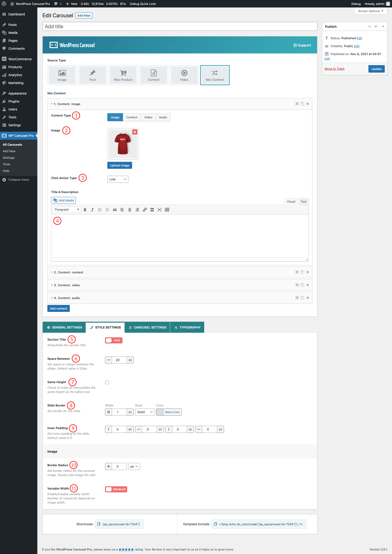Click the Bold formatting icon in editor
The width and height of the screenshot is (392, 554).
[x=85, y=210]
